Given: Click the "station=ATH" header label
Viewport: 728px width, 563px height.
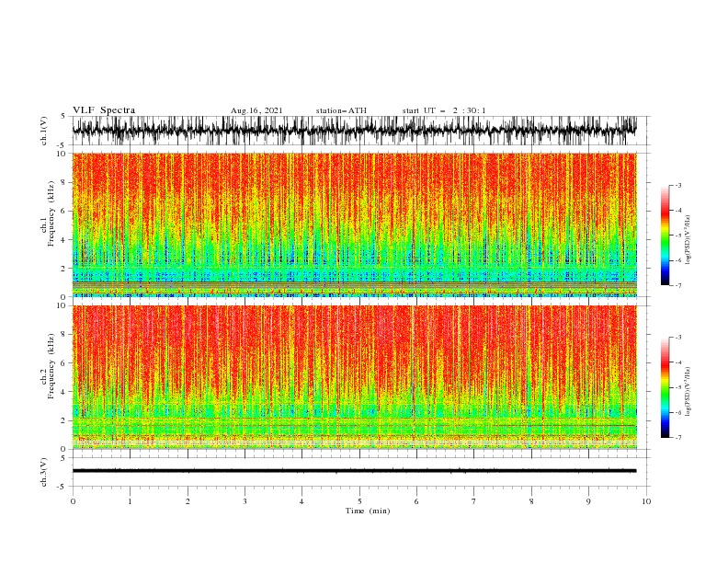Looking at the screenshot, I should point(341,110).
